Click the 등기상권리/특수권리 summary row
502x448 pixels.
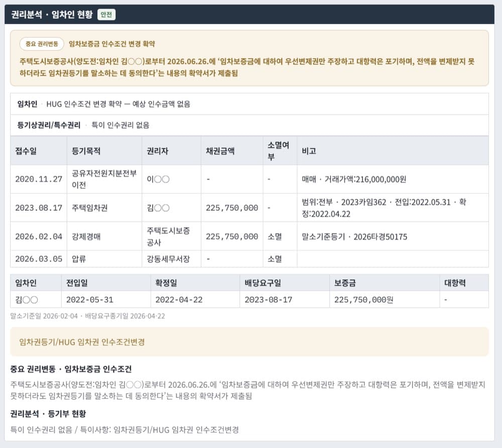click(x=249, y=125)
